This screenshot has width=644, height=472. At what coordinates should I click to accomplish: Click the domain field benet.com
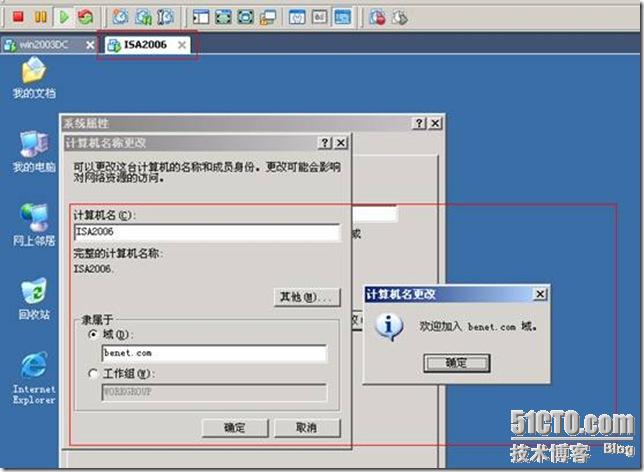214,353
